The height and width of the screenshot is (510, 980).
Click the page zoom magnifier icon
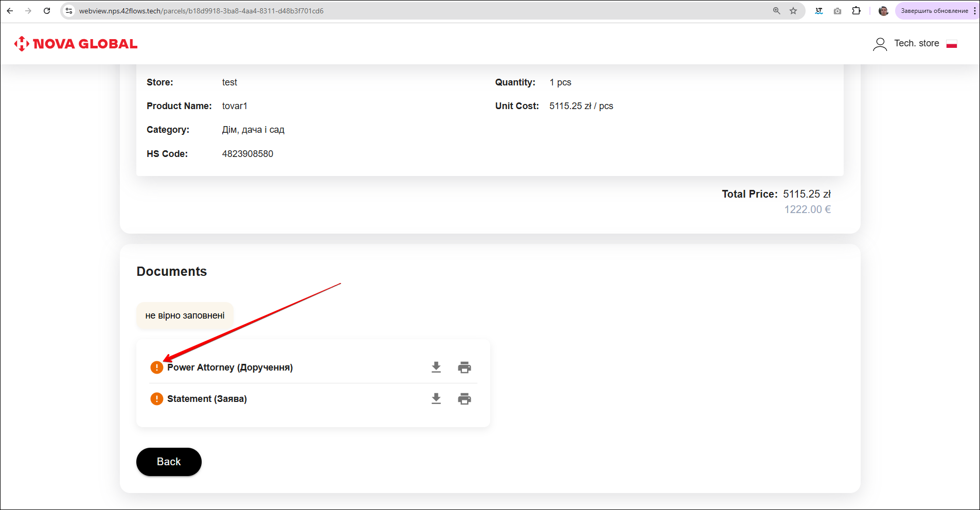776,11
